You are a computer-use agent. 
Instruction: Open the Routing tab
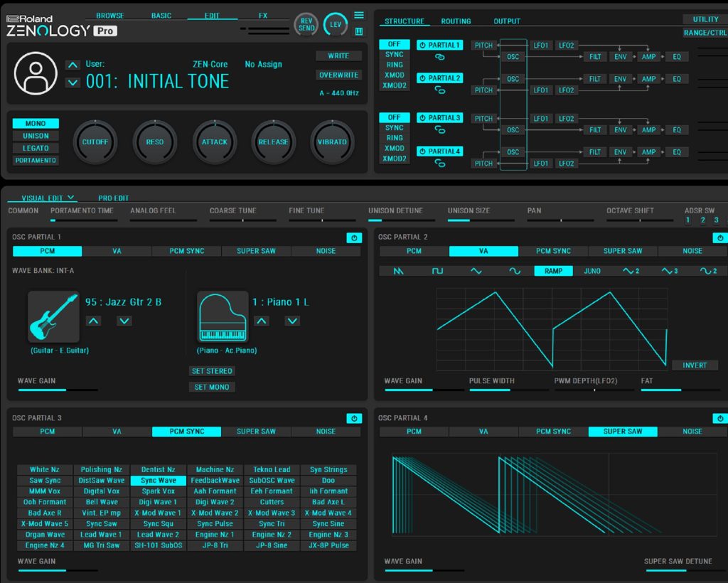coord(456,21)
